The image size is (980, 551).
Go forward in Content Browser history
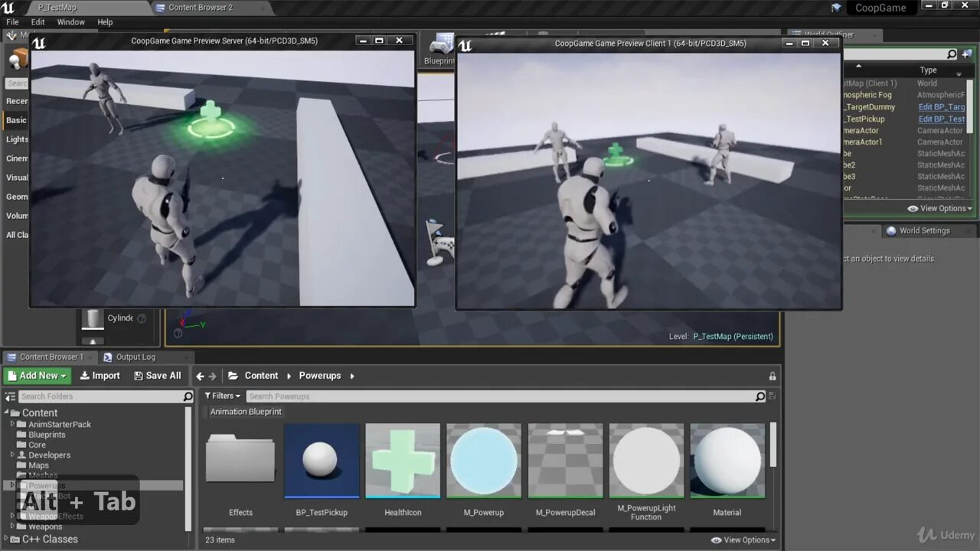(x=213, y=376)
